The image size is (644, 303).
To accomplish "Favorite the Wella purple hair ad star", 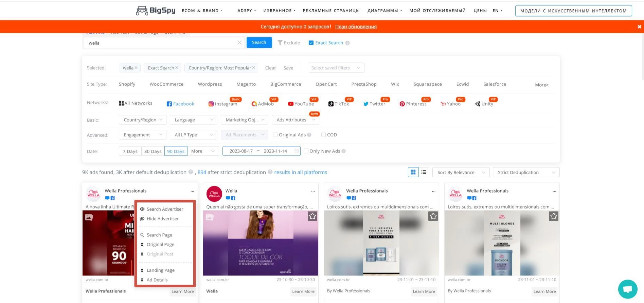I will click(312, 216).
